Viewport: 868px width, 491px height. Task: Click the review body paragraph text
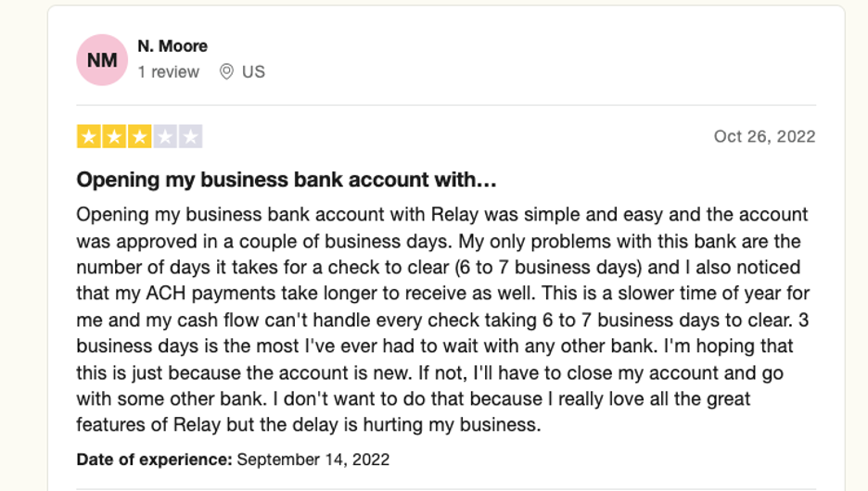(x=443, y=320)
